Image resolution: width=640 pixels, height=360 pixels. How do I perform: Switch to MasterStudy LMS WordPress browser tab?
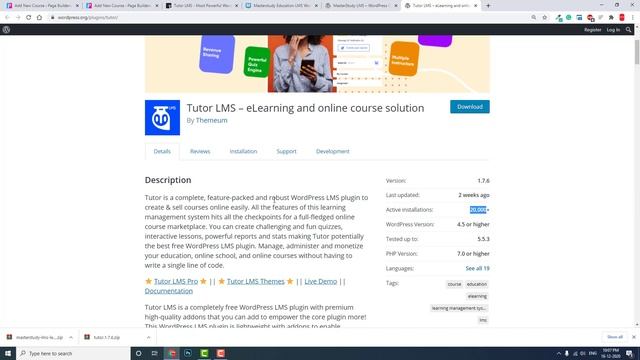pyautogui.click(x=361, y=6)
